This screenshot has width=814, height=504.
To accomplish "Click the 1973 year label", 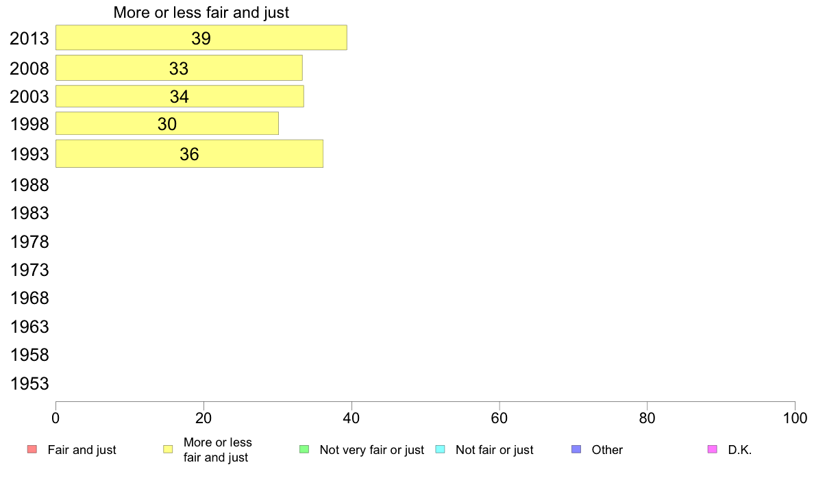I will pyautogui.click(x=29, y=270).
